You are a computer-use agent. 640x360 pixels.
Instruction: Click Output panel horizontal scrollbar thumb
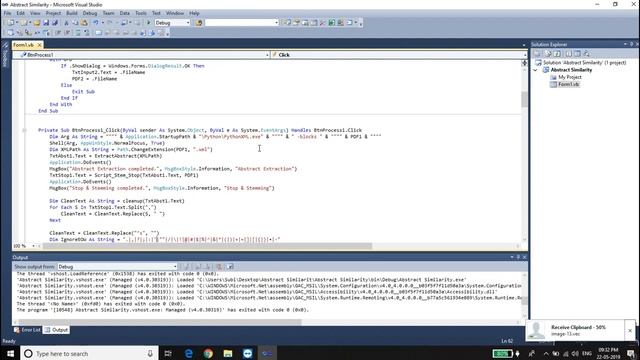click(x=160, y=322)
